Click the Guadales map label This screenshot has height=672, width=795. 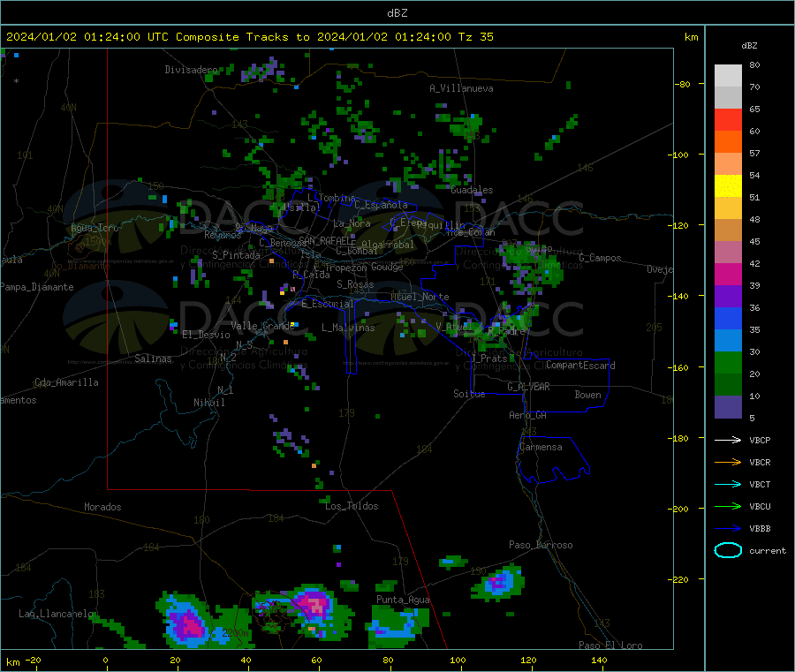pos(472,190)
